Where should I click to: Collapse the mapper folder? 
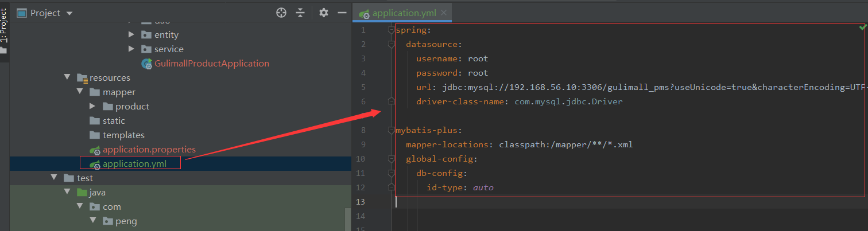80,92
